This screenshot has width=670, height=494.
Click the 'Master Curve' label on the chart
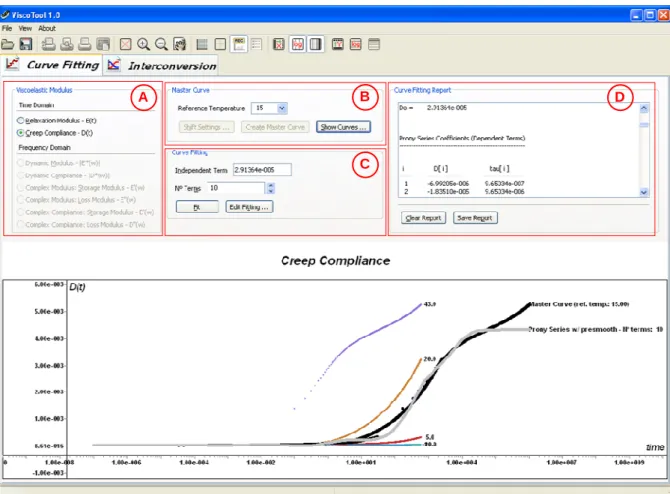pos(579,304)
